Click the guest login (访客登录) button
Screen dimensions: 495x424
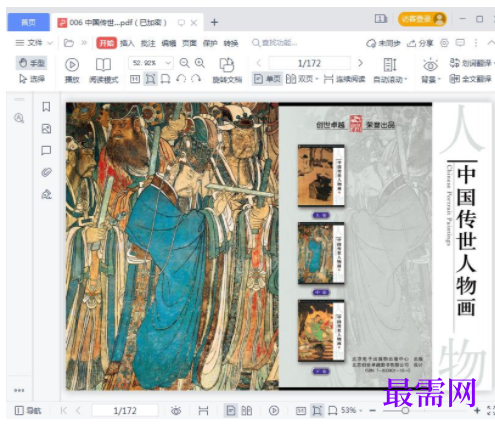click(x=422, y=19)
